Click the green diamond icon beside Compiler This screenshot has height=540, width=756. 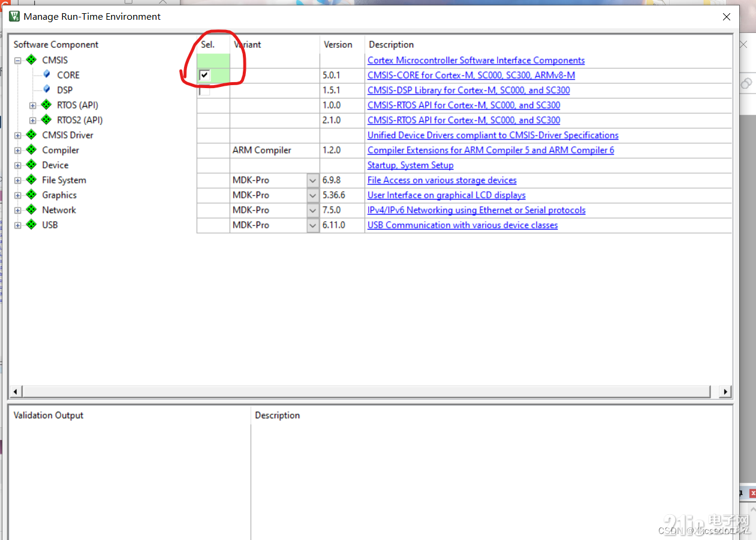(31, 150)
